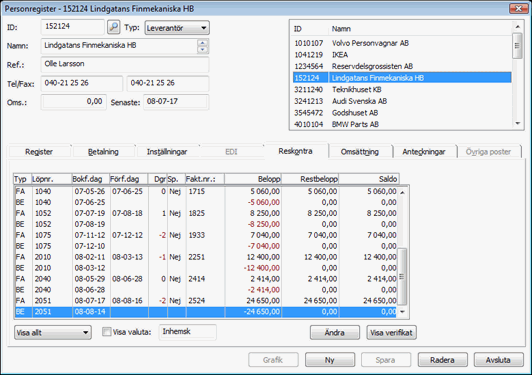Select Godshuset AB row
532x375 pixels.
coord(402,113)
